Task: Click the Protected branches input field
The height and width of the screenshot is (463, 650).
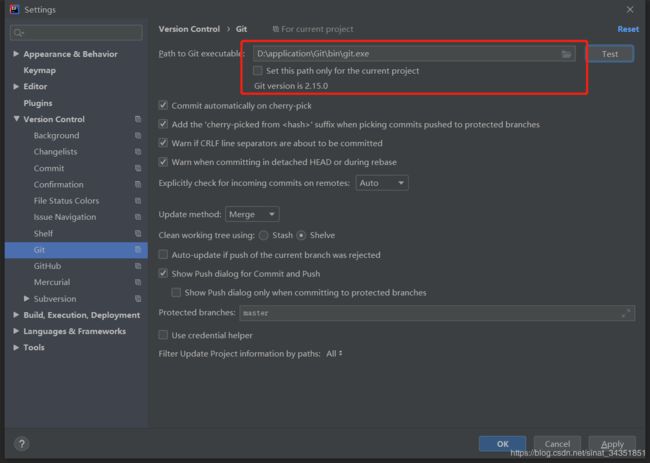Action: [437, 313]
